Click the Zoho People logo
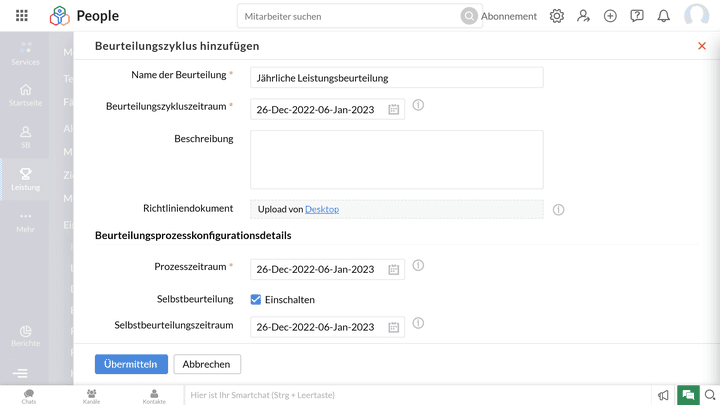The width and height of the screenshot is (720, 405). pyautogui.click(x=60, y=16)
